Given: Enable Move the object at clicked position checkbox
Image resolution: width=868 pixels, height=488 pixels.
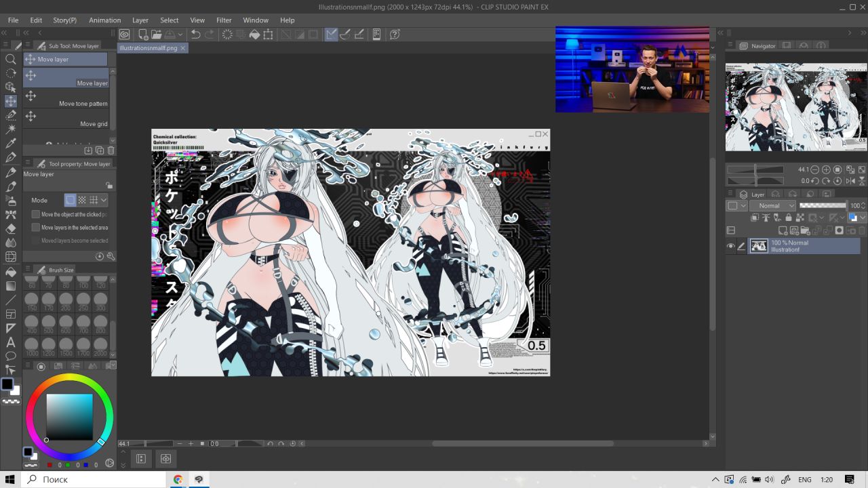Looking at the screenshot, I should click(36, 214).
